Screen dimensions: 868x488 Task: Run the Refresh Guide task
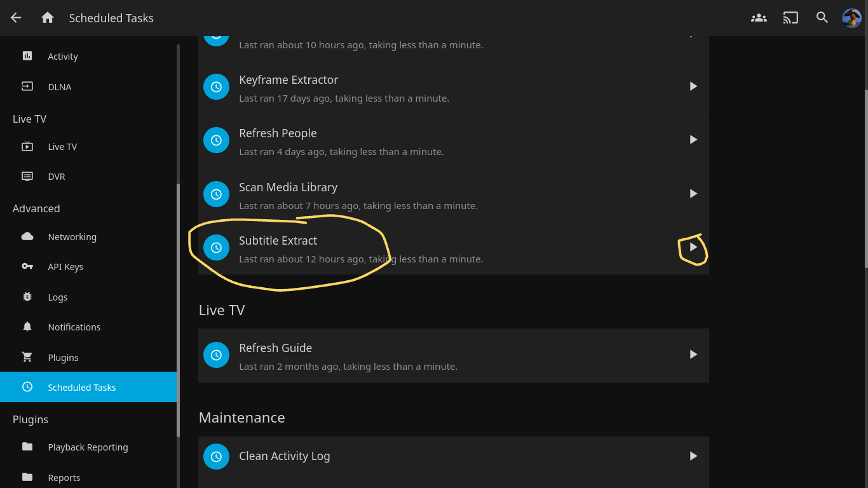693,355
